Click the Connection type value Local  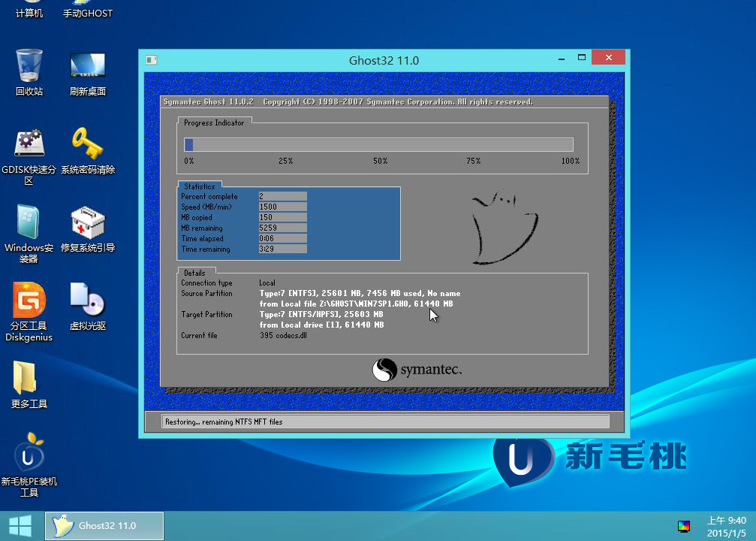coord(267,283)
